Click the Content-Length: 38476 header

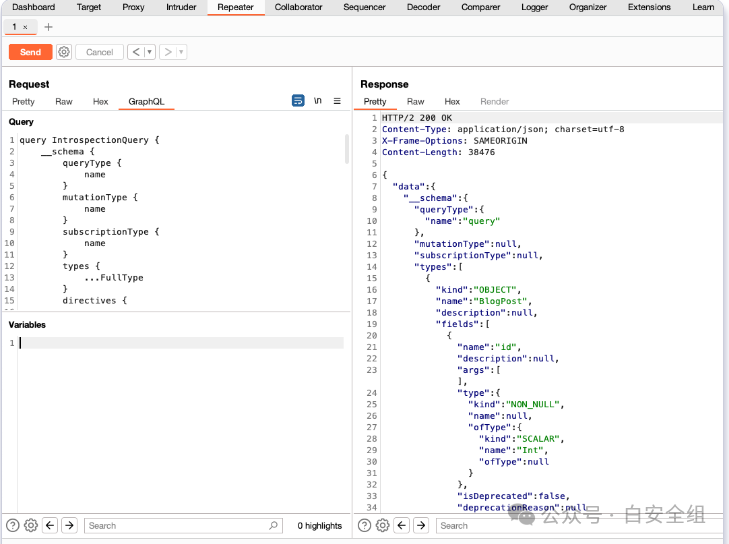(x=438, y=152)
